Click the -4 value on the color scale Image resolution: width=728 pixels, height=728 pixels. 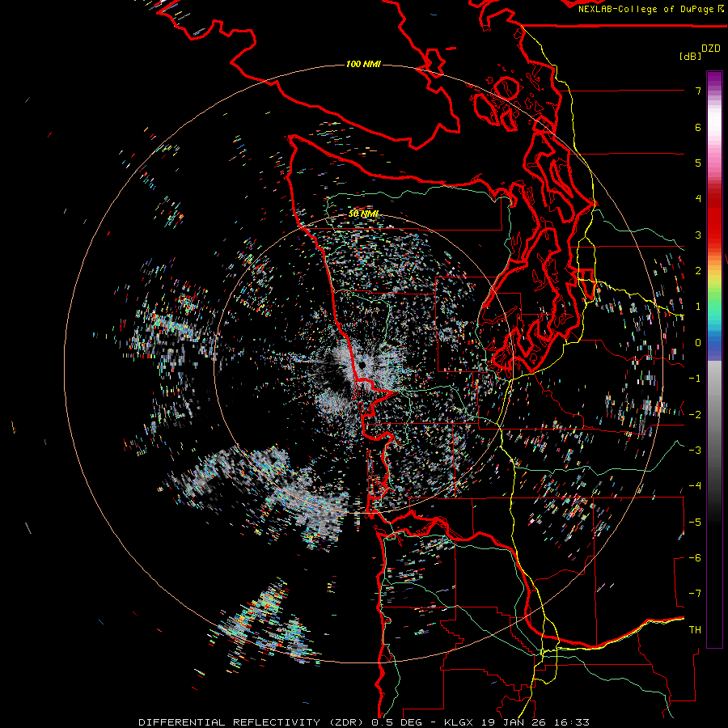(x=695, y=486)
